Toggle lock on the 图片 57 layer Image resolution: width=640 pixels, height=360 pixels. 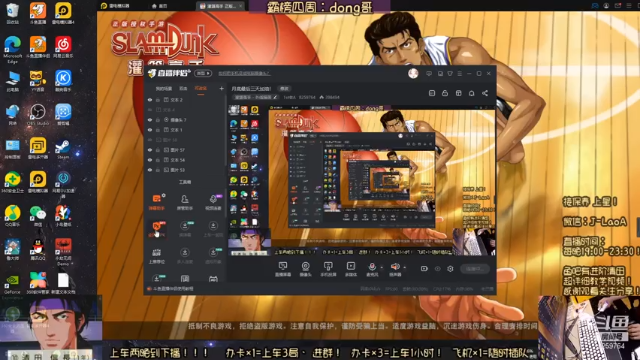(158, 150)
